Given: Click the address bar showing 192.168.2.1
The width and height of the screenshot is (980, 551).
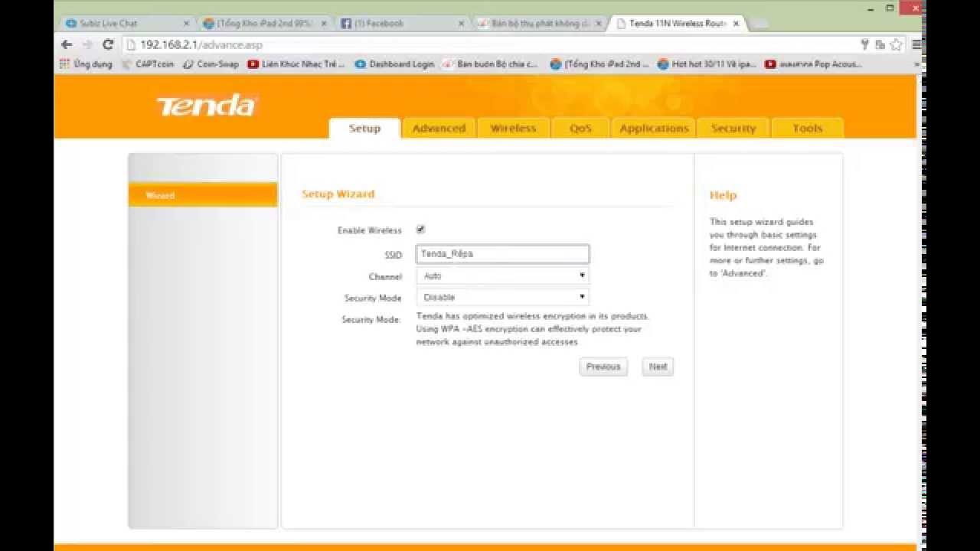Looking at the screenshot, I should (490, 44).
